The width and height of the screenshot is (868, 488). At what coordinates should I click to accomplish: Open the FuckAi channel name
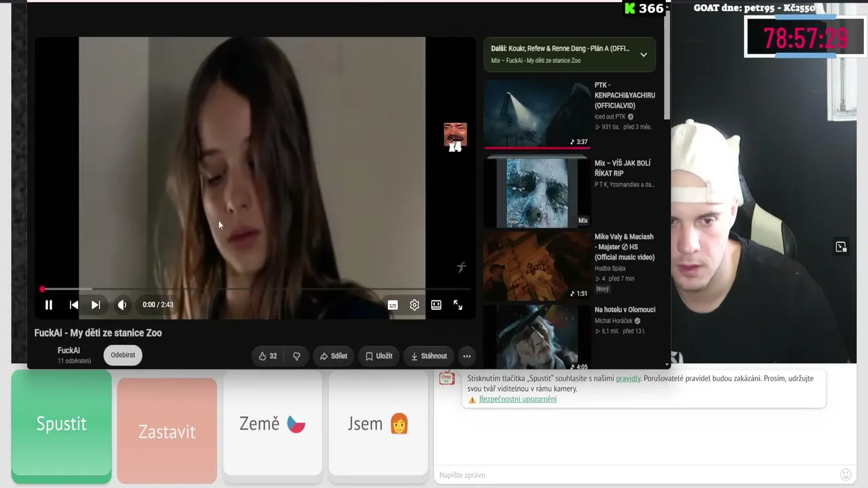[x=68, y=350]
